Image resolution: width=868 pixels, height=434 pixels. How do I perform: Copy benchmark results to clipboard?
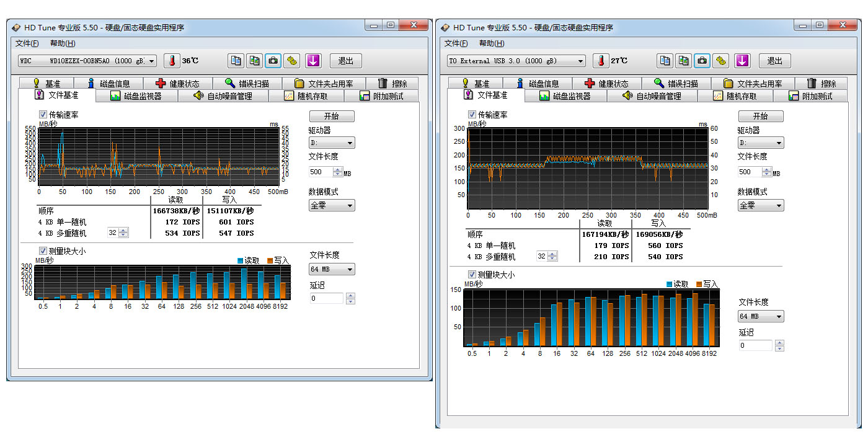(x=236, y=60)
